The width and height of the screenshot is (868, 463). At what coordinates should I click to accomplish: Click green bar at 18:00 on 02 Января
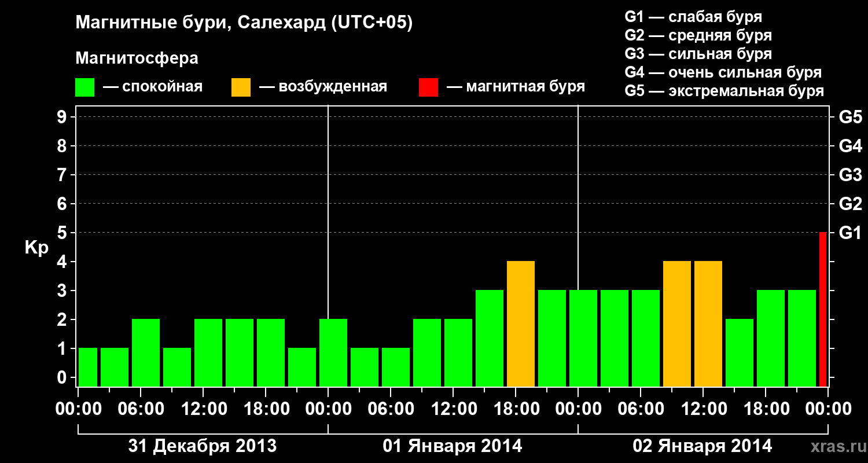pos(771,339)
